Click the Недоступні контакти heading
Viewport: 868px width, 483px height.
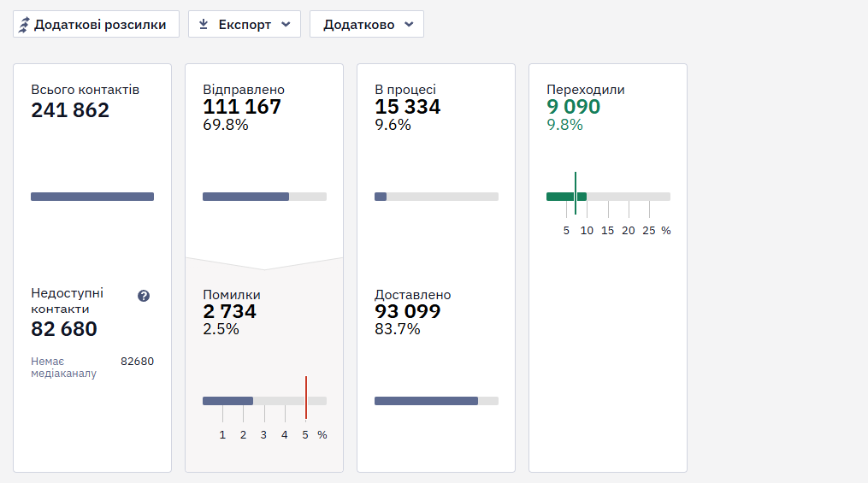67,301
